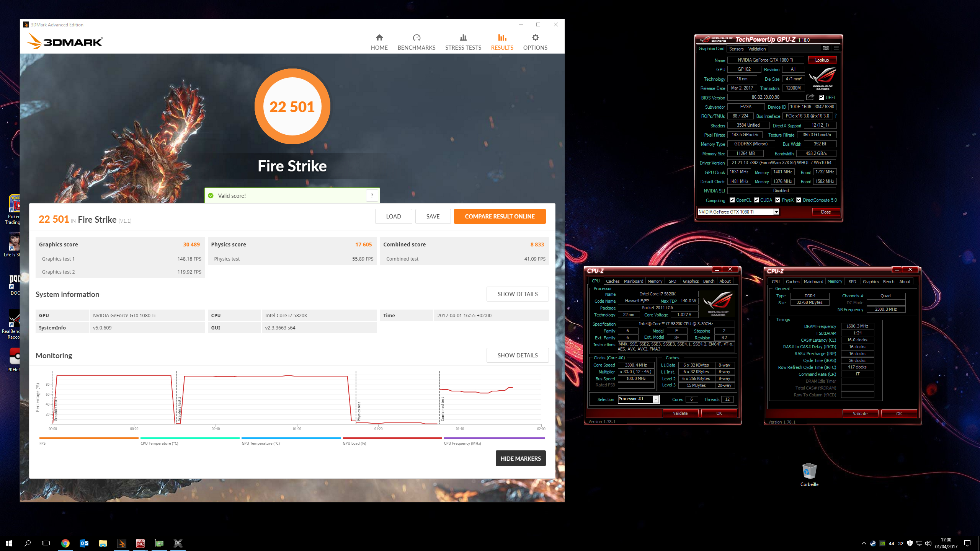980x551 pixels.
Task: Open the HOME tab in 3DMark
Action: [379, 42]
